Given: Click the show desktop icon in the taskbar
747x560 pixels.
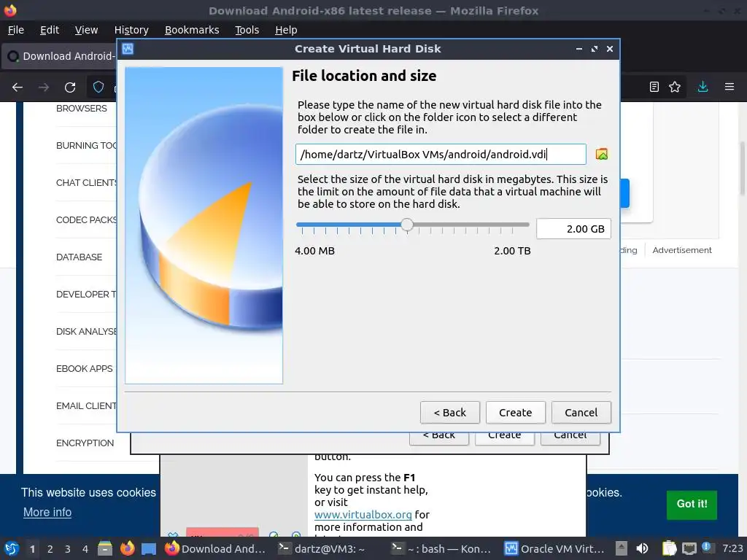Looking at the screenshot, I should pos(149,549).
